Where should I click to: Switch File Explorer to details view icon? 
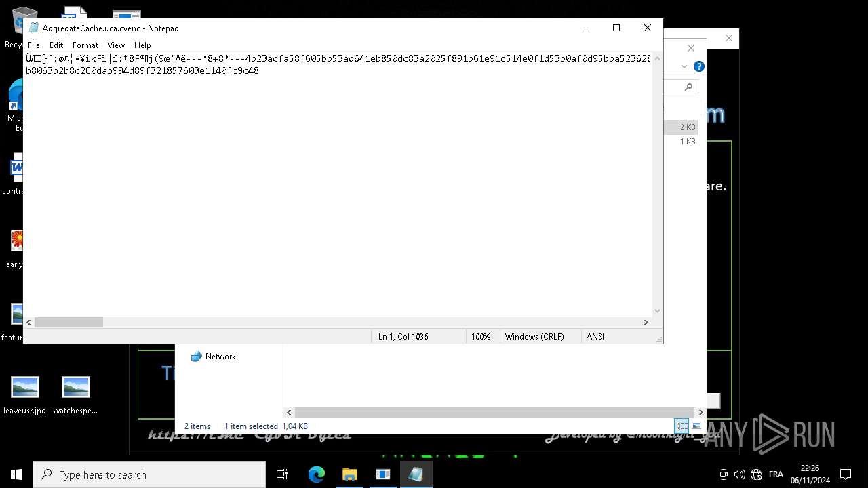[682, 426]
